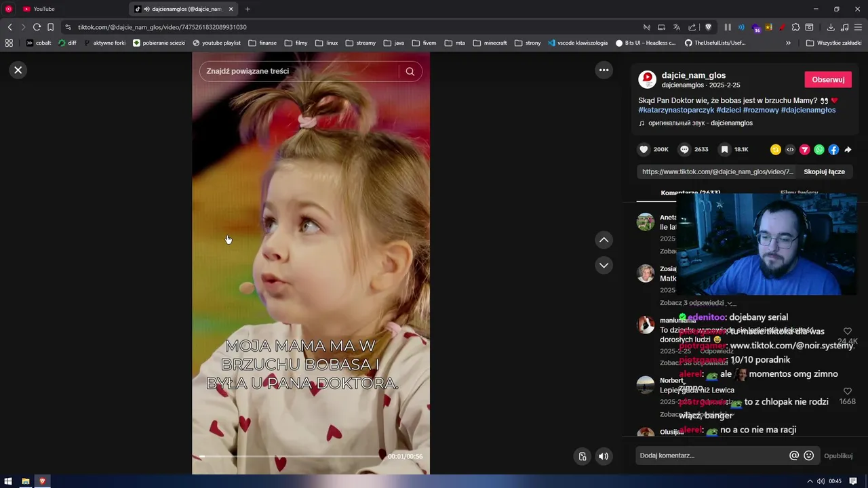
Task: Close the TikTok video viewer with X
Action: 18,70
